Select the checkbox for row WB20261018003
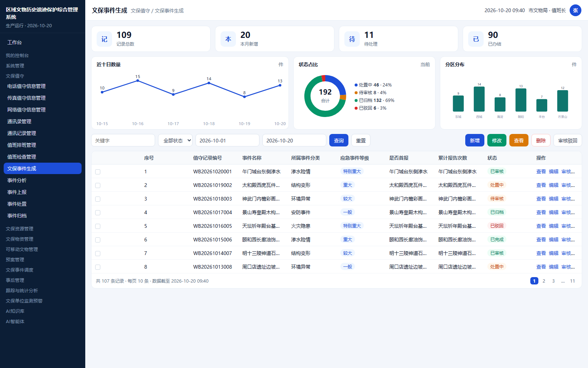588x368 pixels. pyautogui.click(x=98, y=199)
